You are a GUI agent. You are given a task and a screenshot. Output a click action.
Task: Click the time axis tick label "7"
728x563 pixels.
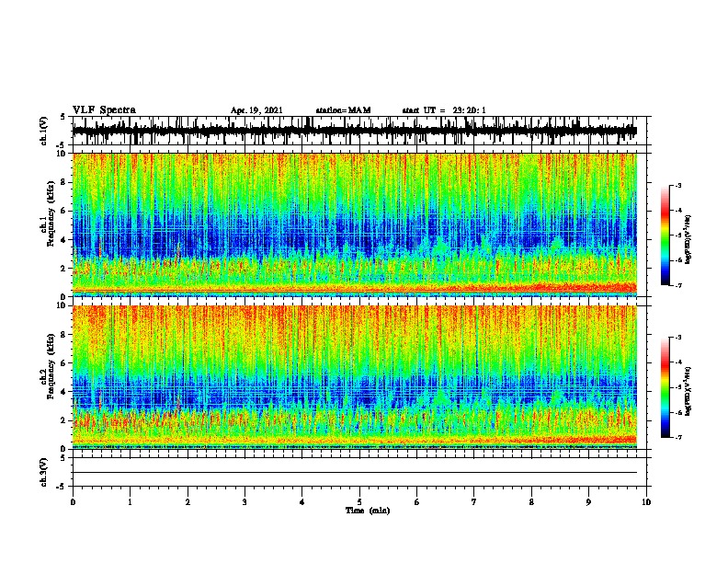474,502
